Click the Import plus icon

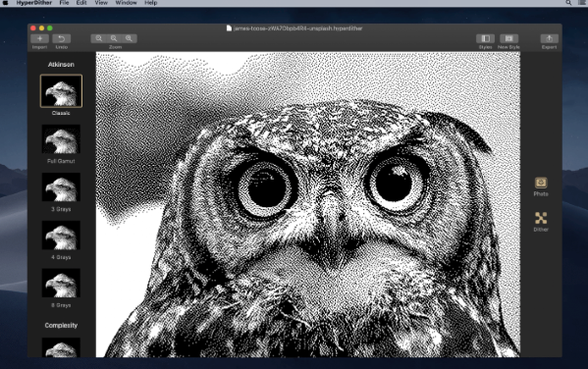point(39,38)
